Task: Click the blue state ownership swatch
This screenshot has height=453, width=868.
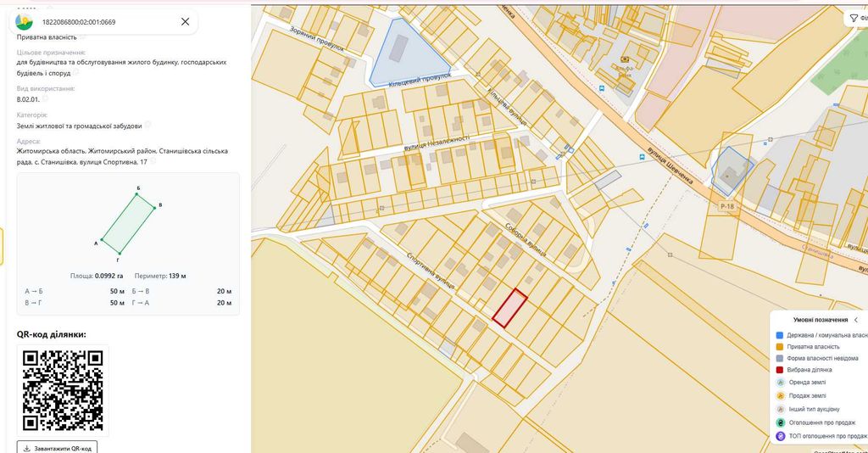Action: (780, 335)
